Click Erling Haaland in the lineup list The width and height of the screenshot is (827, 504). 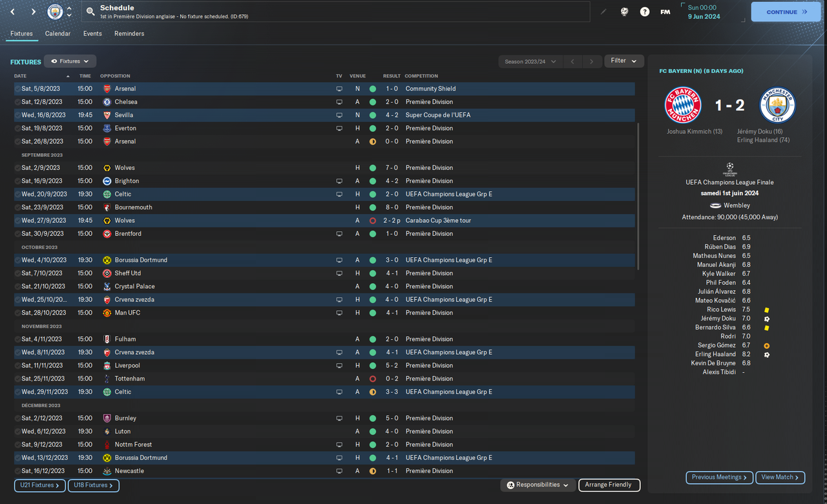(x=715, y=355)
